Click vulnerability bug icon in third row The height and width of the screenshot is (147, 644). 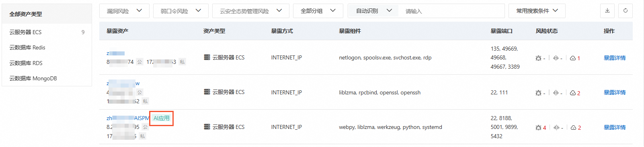point(538,128)
